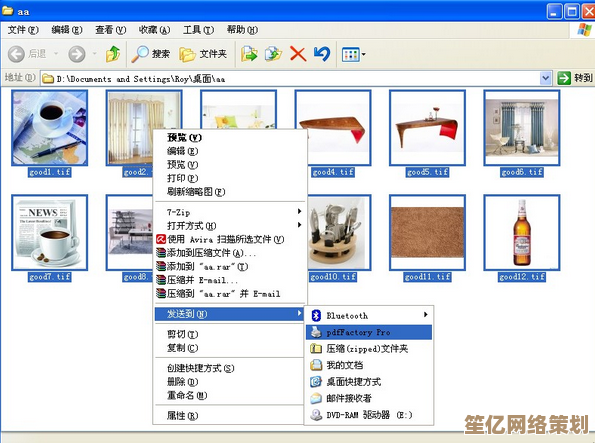Open the View (查看) menu

point(110,30)
